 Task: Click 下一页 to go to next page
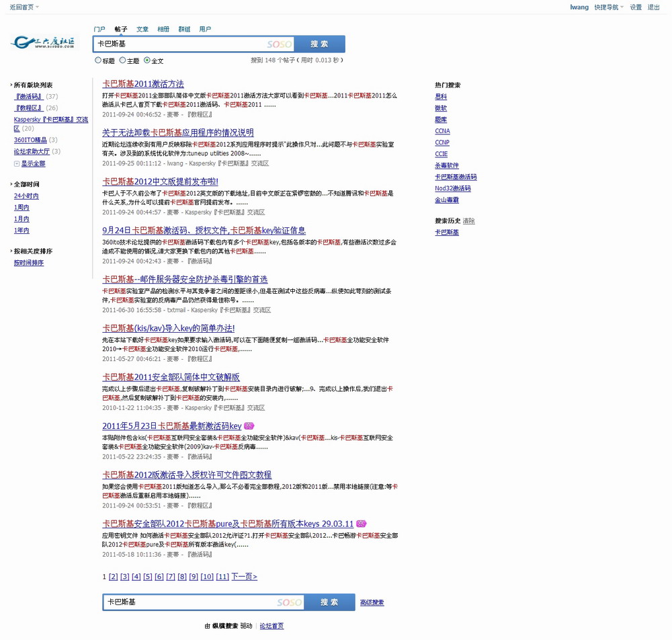coord(245,577)
